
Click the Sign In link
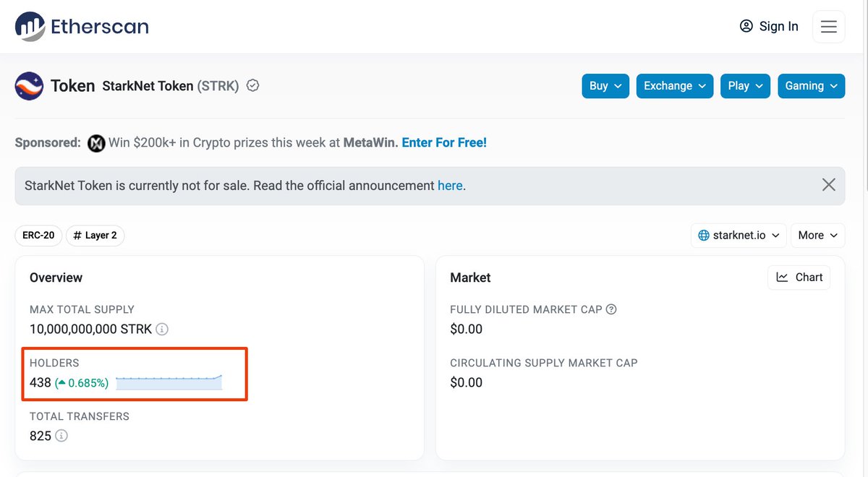pyautogui.click(x=769, y=27)
